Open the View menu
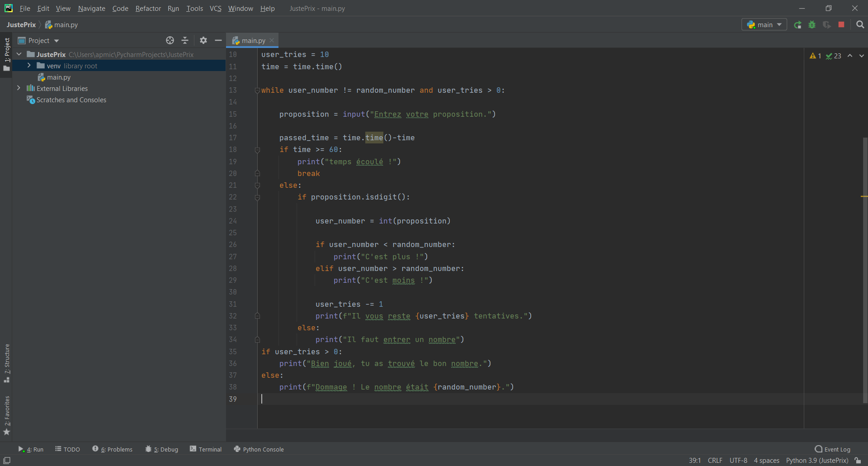 (x=63, y=9)
